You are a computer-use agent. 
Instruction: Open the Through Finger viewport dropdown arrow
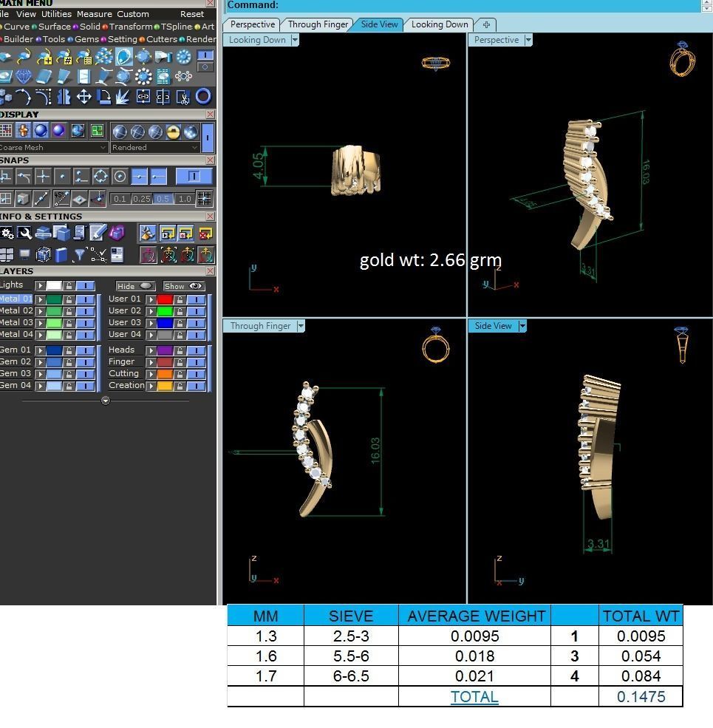[300, 326]
